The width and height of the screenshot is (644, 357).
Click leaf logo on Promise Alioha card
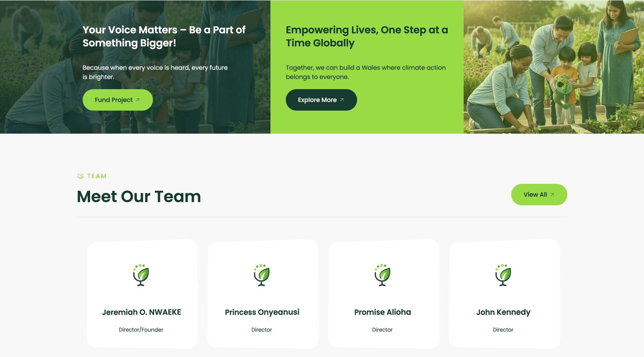pyautogui.click(x=382, y=275)
